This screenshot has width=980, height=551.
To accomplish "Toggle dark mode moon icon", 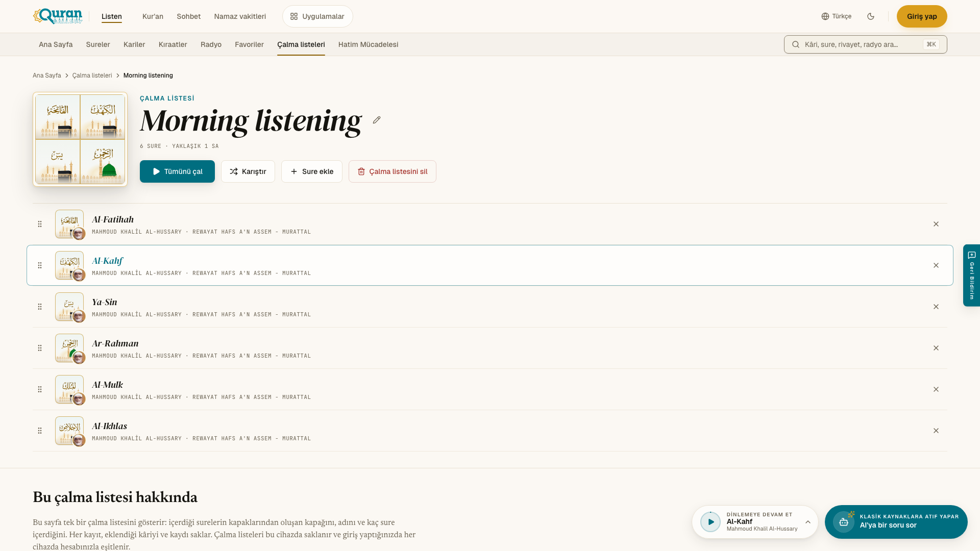I will (x=871, y=16).
